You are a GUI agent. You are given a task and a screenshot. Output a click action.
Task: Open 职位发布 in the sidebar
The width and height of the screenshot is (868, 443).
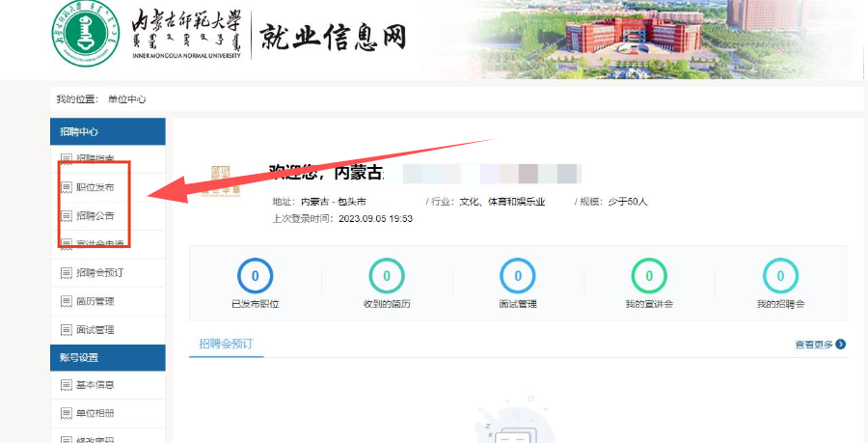pyautogui.click(x=95, y=187)
